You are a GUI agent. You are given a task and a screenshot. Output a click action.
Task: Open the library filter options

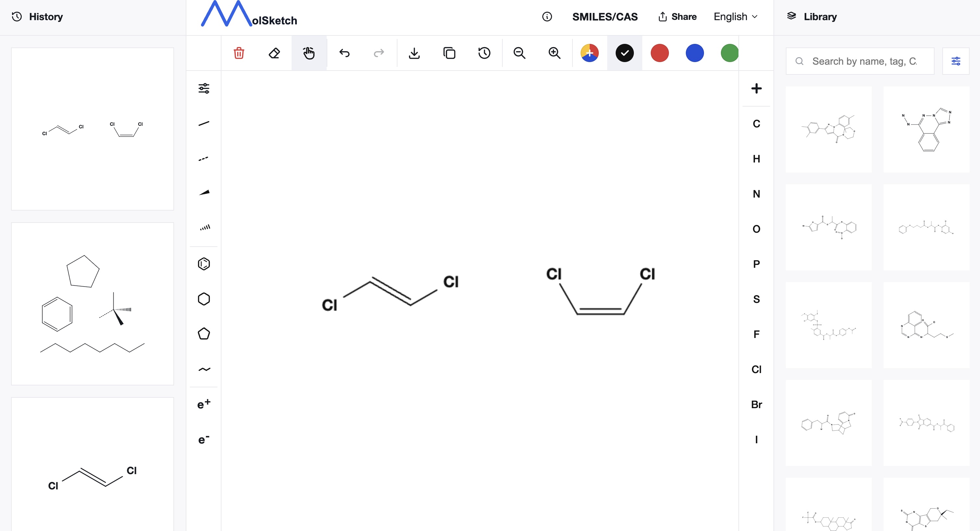[x=956, y=61]
